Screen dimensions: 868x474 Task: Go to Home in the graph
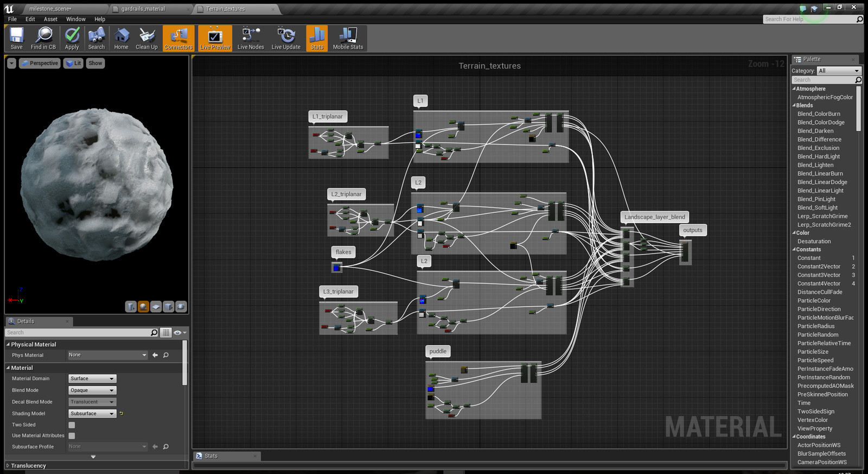pyautogui.click(x=121, y=39)
